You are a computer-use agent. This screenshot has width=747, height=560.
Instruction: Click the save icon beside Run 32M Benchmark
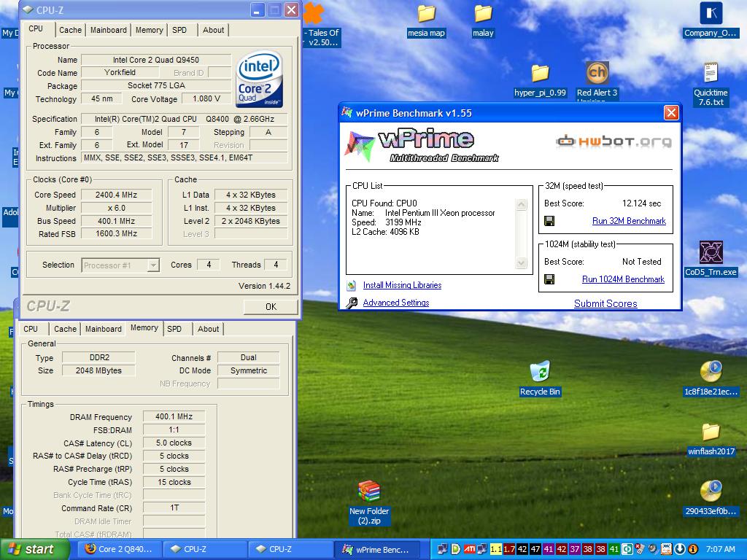click(549, 221)
